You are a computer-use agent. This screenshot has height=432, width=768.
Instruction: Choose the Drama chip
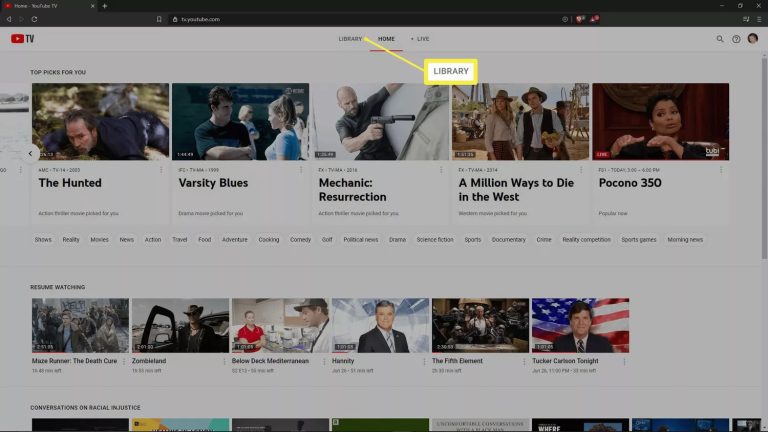click(x=397, y=240)
